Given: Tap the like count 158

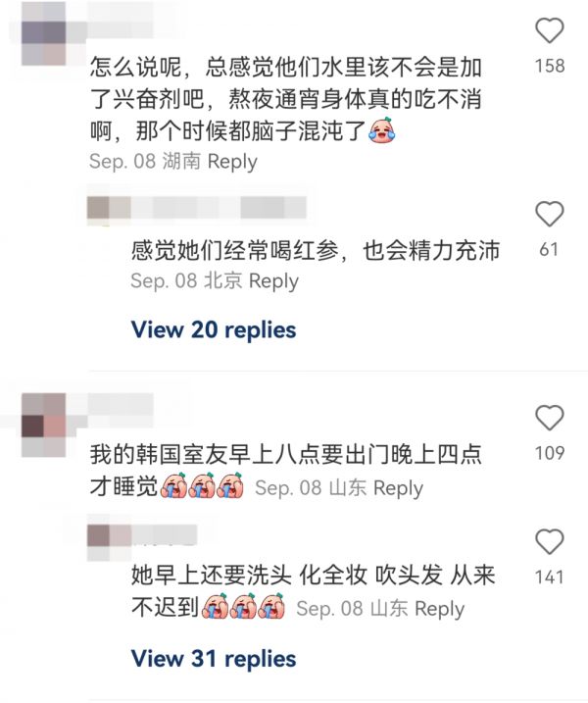Looking at the screenshot, I should point(550,66).
